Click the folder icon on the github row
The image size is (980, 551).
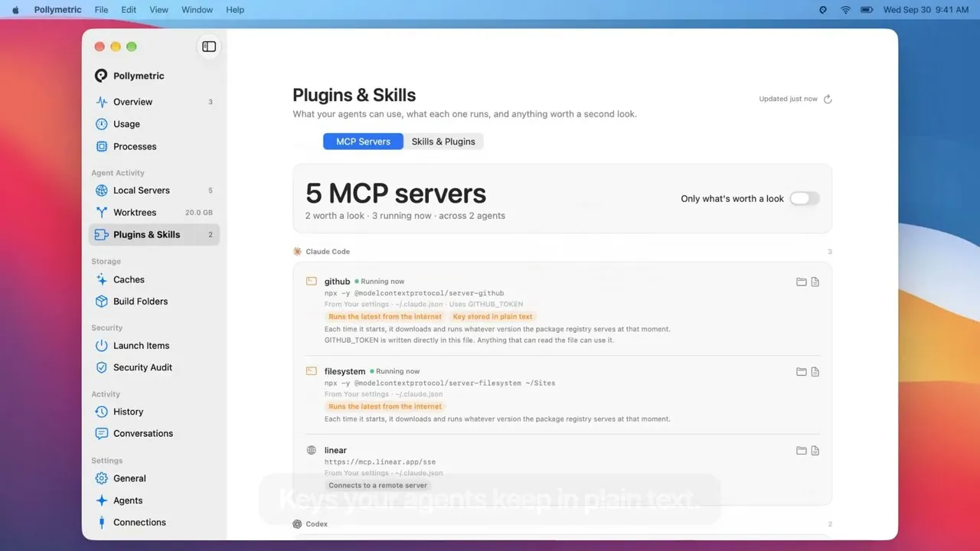(x=802, y=282)
